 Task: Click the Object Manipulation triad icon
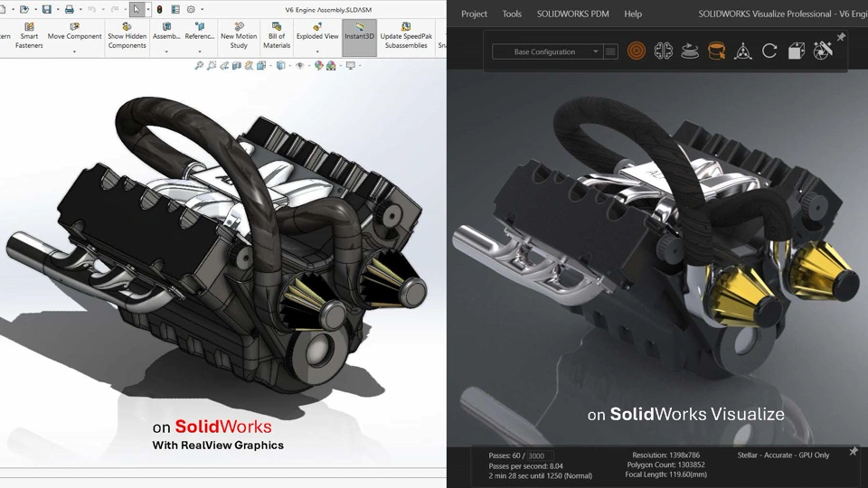[743, 52]
